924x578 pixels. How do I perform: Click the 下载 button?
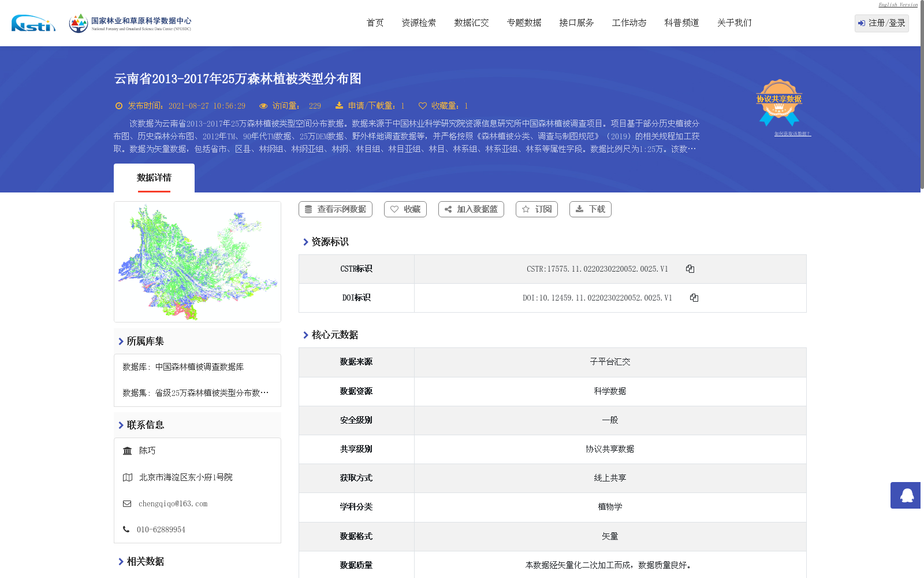(x=590, y=209)
